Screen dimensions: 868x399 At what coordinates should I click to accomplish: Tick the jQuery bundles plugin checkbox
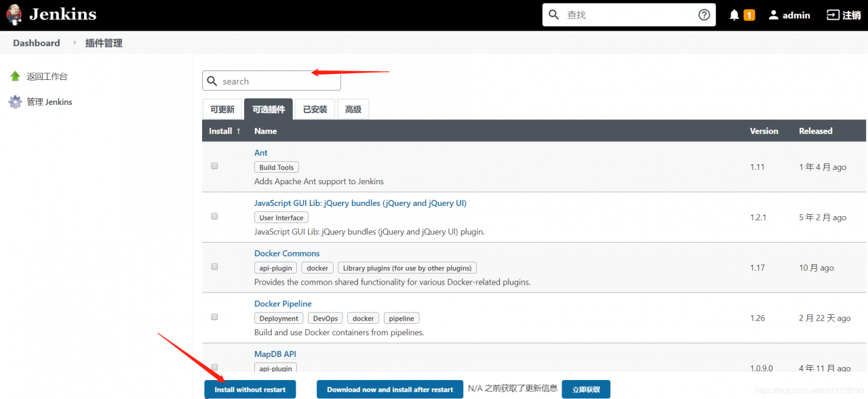click(x=214, y=216)
